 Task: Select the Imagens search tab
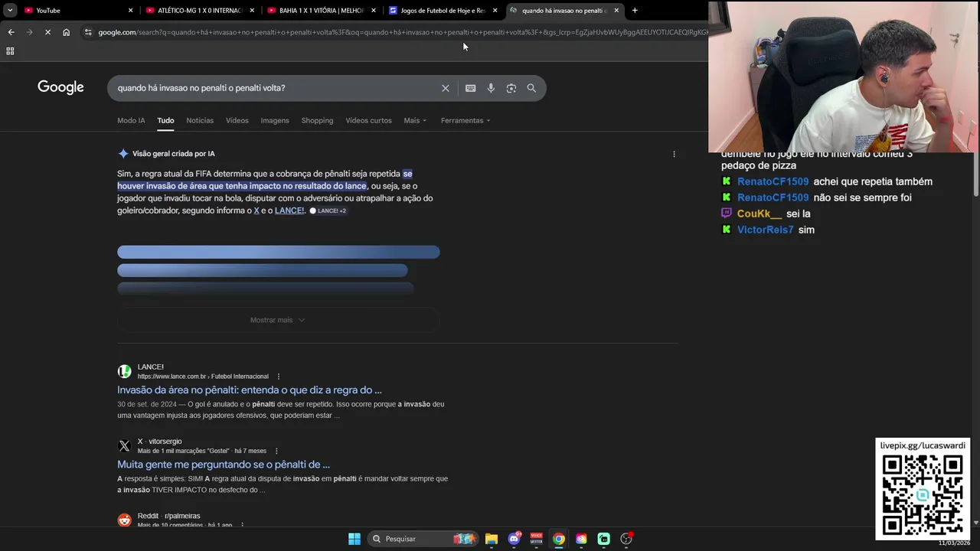275,120
